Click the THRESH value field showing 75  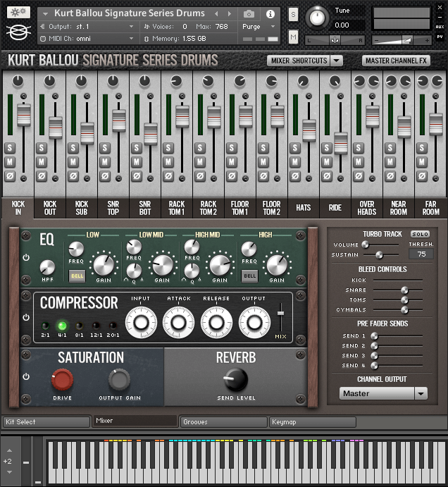pos(421,254)
